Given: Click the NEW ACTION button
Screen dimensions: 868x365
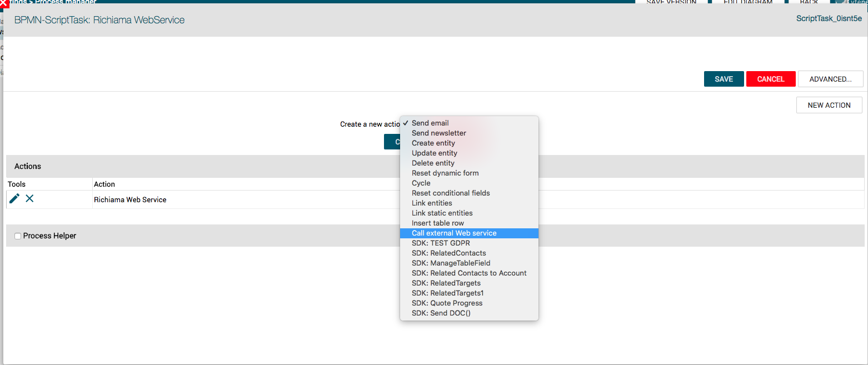Looking at the screenshot, I should (x=829, y=105).
